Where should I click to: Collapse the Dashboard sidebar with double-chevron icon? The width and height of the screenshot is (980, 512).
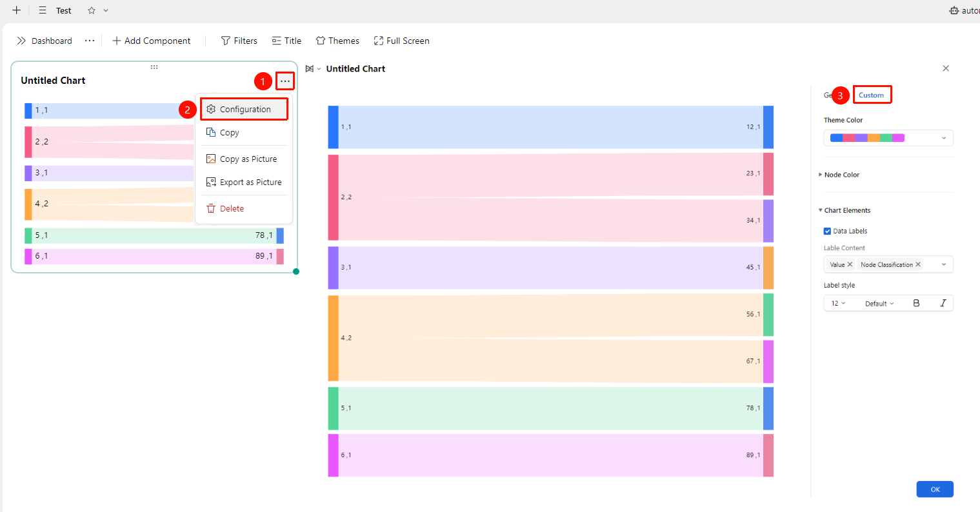[x=21, y=41]
